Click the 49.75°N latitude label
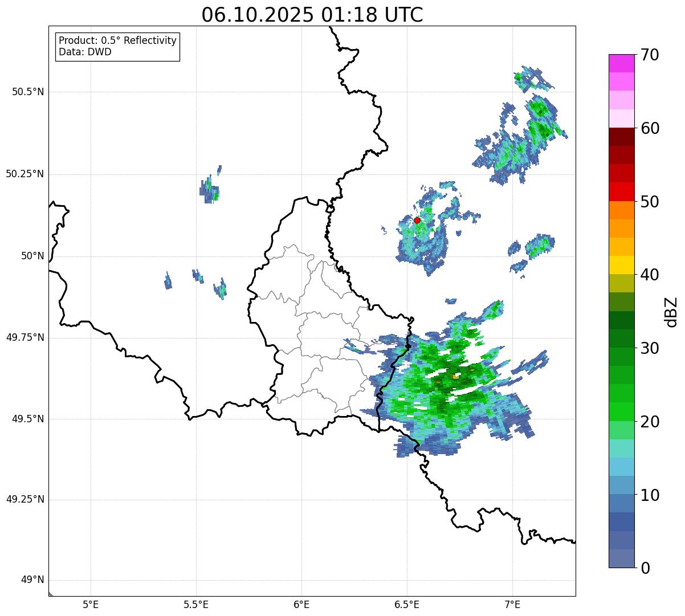The height and width of the screenshot is (616, 685). point(25,337)
